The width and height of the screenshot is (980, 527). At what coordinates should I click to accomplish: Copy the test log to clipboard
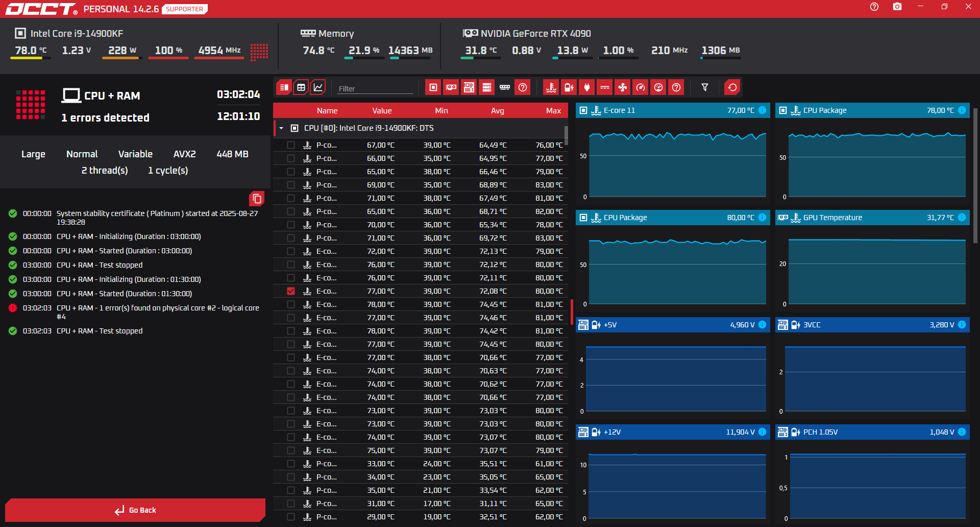click(257, 199)
